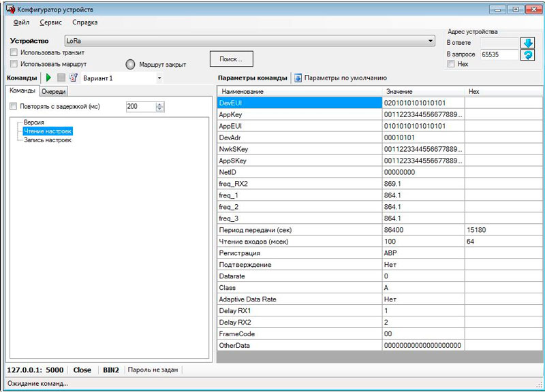This screenshot has height=392, width=545.
Task: Click the delay field showing 200
Action: pyautogui.click(x=141, y=107)
